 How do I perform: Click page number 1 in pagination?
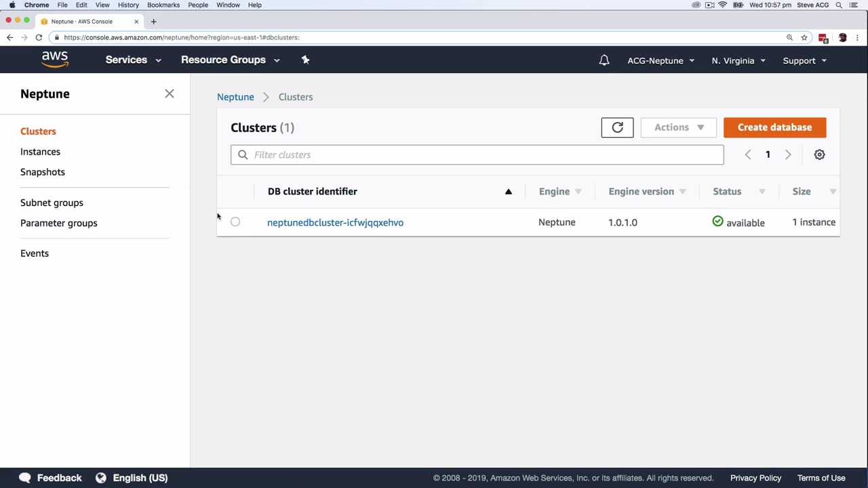point(768,155)
